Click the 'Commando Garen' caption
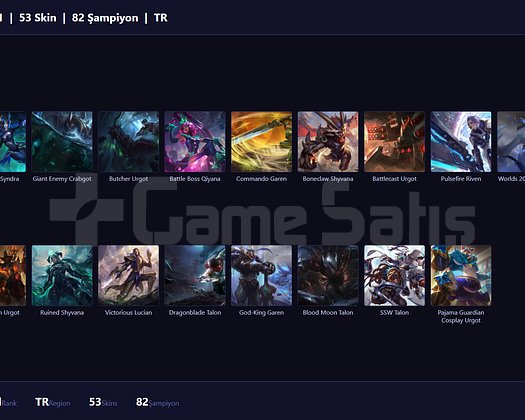 pyautogui.click(x=261, y=179)
